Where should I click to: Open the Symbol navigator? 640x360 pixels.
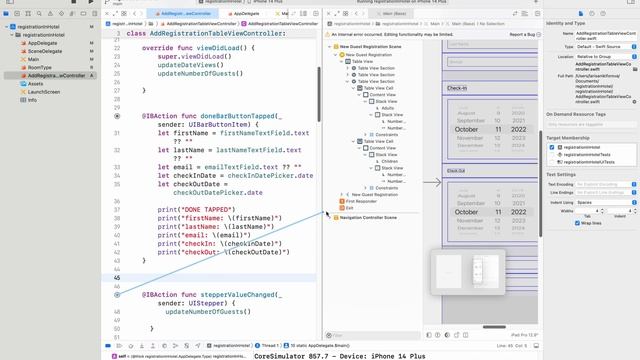(28, 13)
